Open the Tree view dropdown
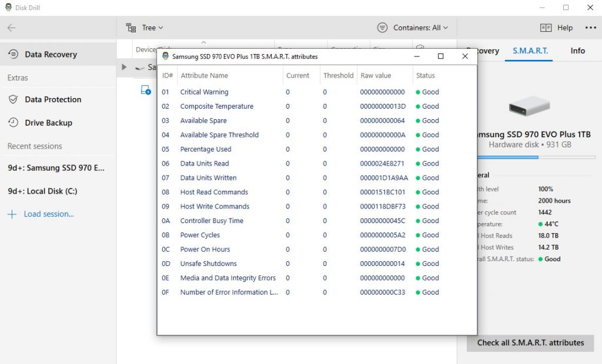602x364 pixels. pos(152,28)
